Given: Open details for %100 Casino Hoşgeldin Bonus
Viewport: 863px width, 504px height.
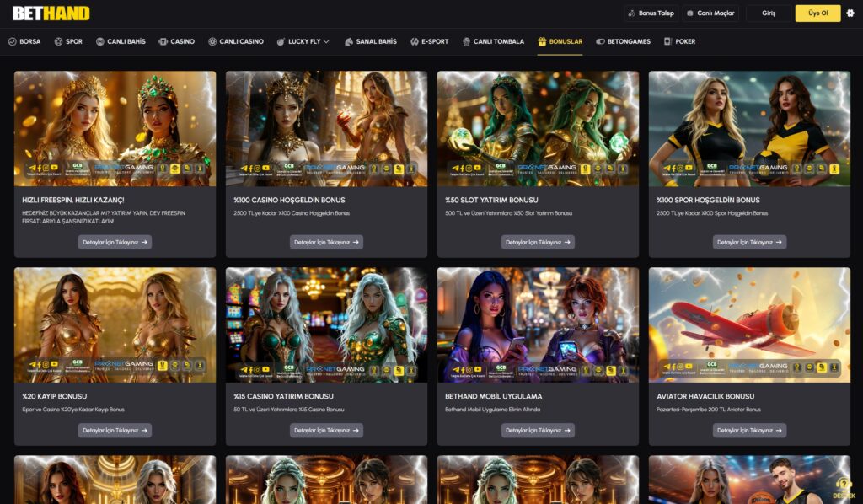Looking at the screenshot, I should [326, 242].
